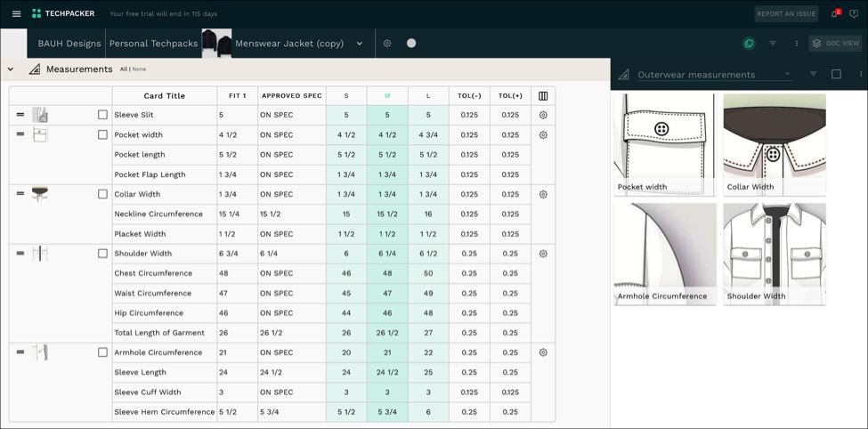Open the header filter icon
This screenshot has width=868, height=429.
pyautogui.click(x=773, y=44)
